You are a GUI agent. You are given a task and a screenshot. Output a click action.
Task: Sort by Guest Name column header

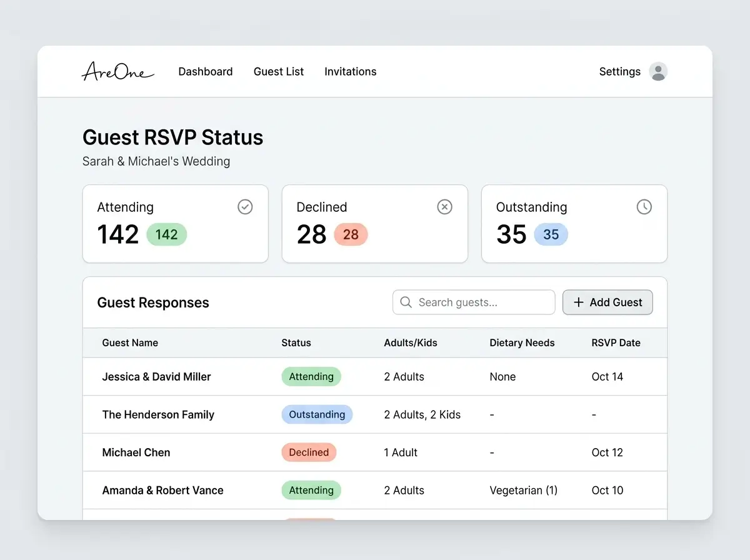tap(130, 342)
